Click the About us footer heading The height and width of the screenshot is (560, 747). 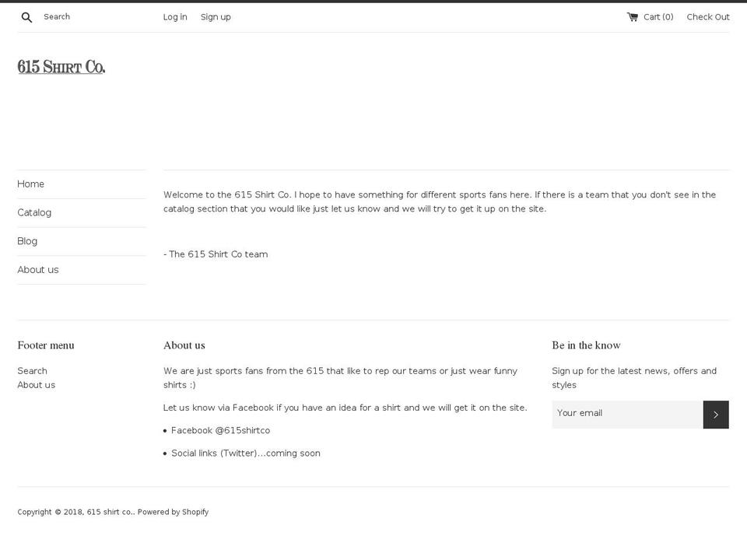(184, 345)
